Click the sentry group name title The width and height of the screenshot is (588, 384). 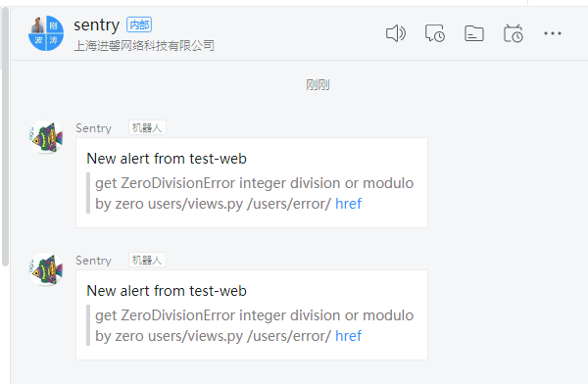(96, 25)
